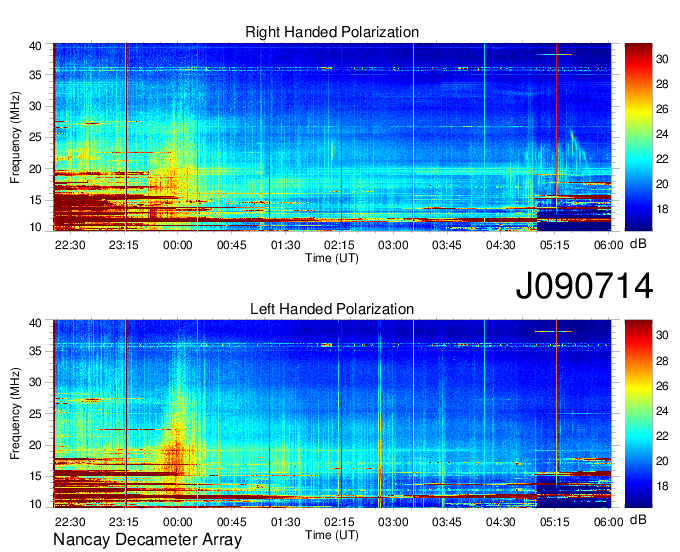The height and width of the screenshot is (552, 680).
Task: Click the '00:45' tick label on the top plot
Action: click(232, 245)
